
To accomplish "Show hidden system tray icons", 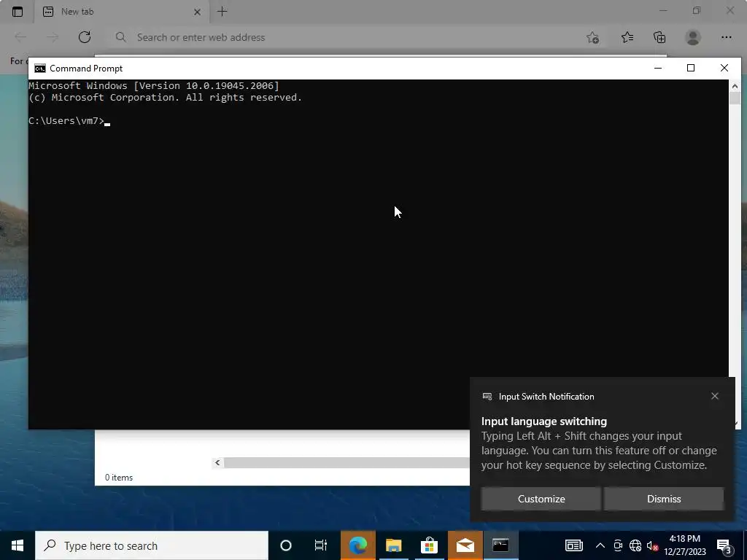I will pyautogui.click(x=600, y=545).
